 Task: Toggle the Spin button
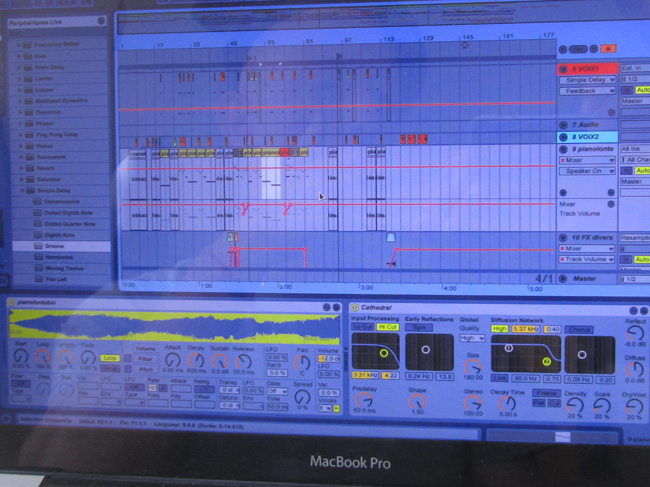pyautogui.click(x=419, y=327)
